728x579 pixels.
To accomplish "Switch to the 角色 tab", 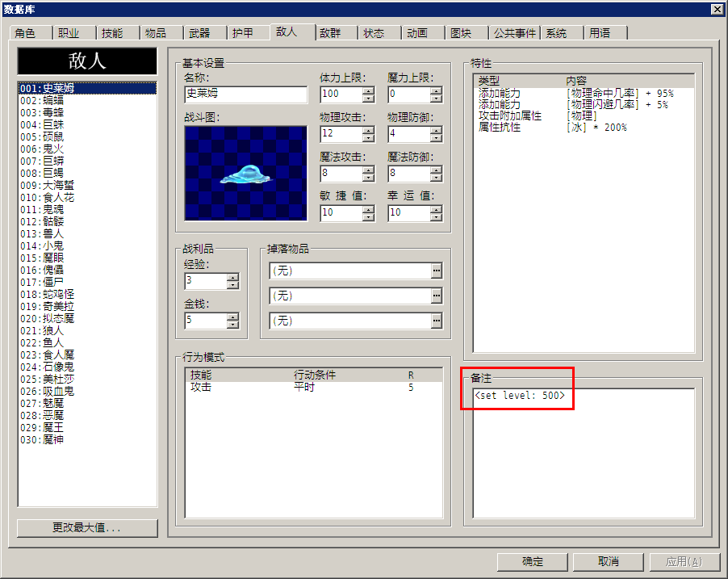I will pos(31,33).
